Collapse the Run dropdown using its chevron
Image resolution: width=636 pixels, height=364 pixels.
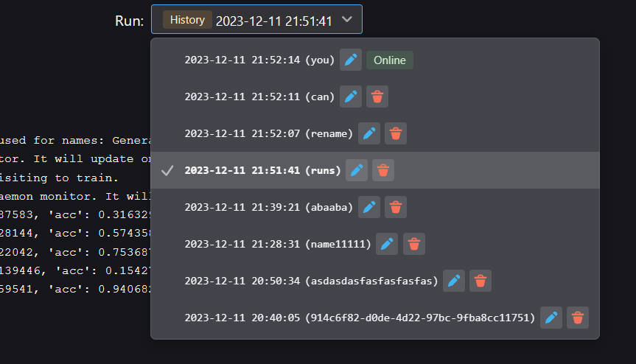point(348,20)
